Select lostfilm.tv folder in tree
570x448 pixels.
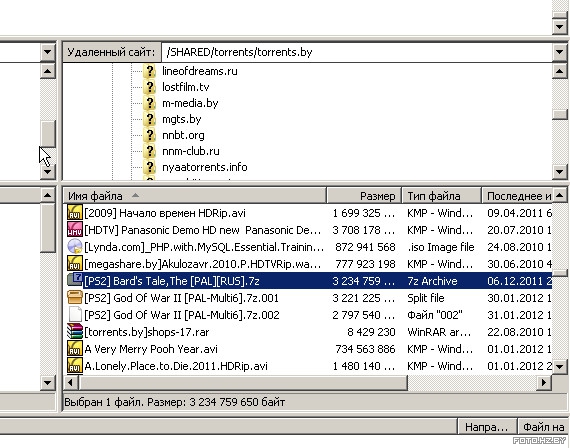click(x=186, y=87)
